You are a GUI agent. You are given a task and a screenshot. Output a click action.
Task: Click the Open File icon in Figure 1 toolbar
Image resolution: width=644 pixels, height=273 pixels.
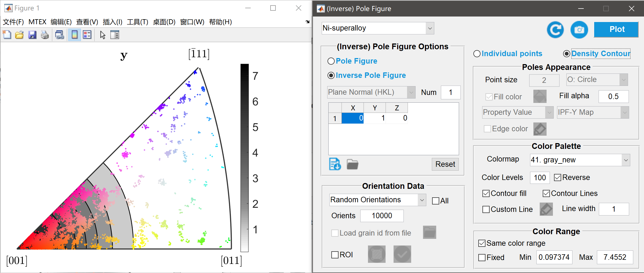(x=20, y=35)
